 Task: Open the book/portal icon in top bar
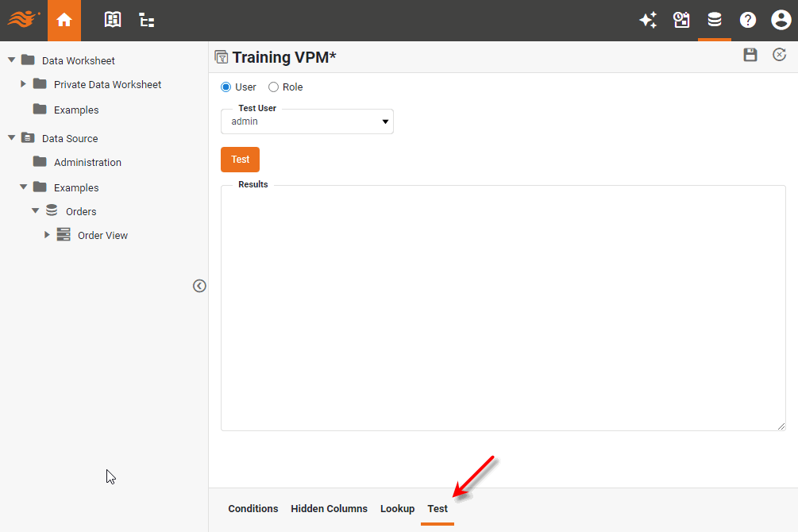(x=113, y=21)
